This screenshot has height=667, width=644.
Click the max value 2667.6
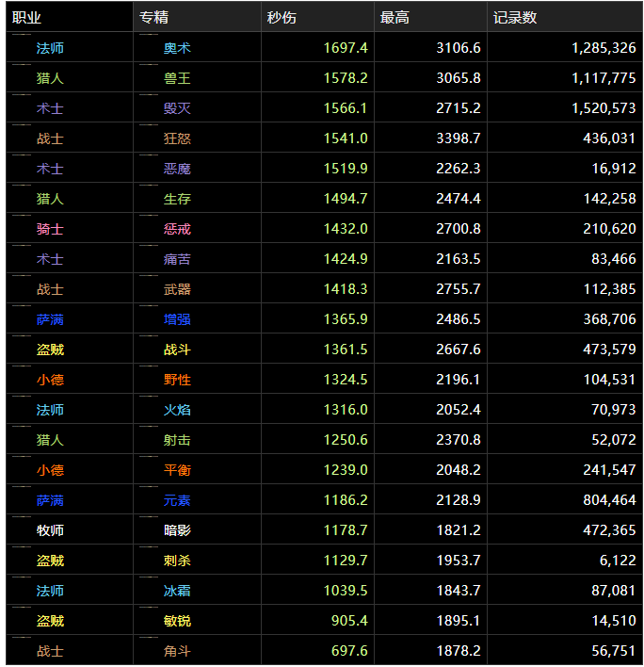pos(459,350)
